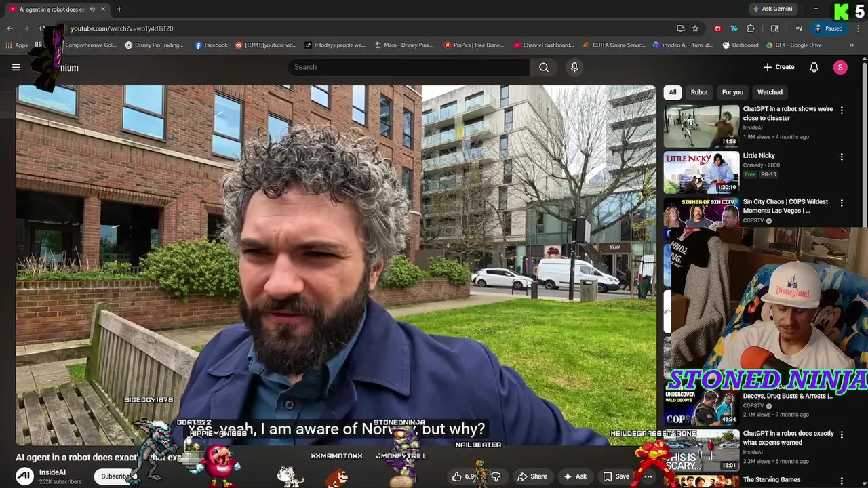The width and height of the screenshot is (868, 488).
Task: Click the Ask Gemini button
Action: coord(772,9)
